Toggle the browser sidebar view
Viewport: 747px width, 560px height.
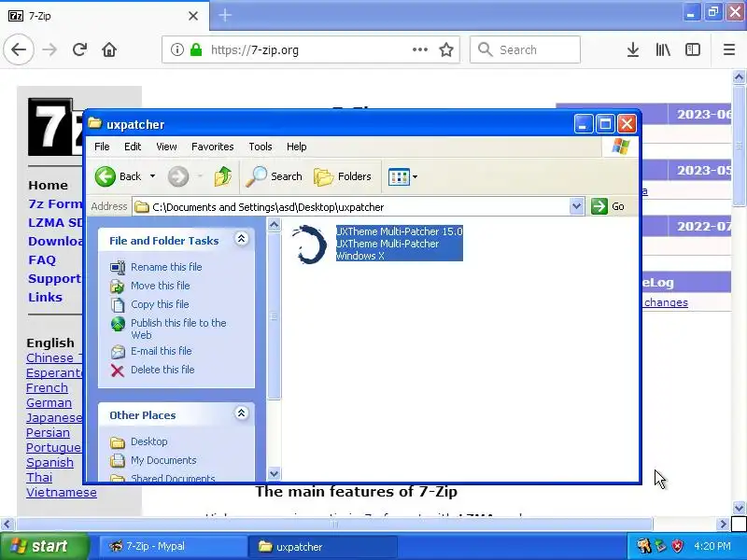point(693,49)
